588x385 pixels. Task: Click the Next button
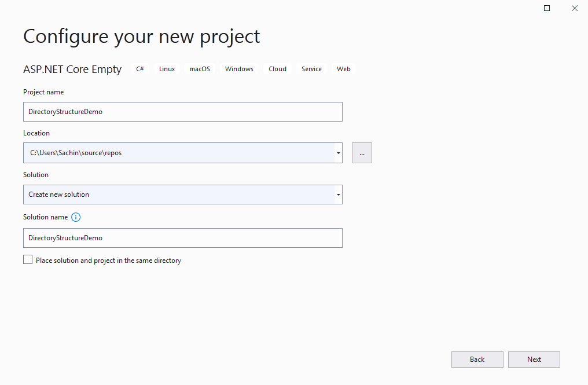(x=534, y=360)
